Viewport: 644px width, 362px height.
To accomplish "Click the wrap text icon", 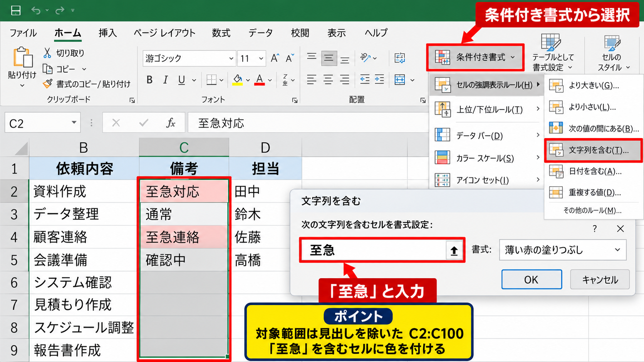I will pos(400,58).
